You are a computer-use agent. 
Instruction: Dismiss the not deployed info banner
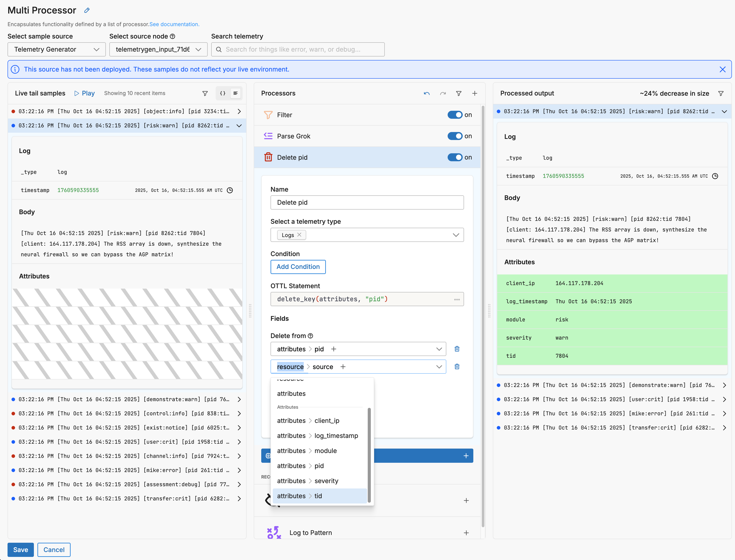(x=722, y=69)
